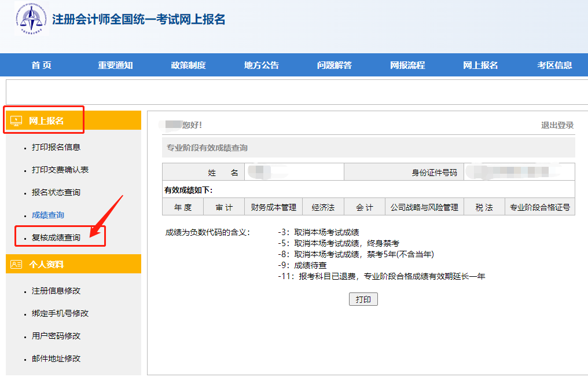Open the 重要通知 menu item

pyautogui.click(x=115, y=65)
